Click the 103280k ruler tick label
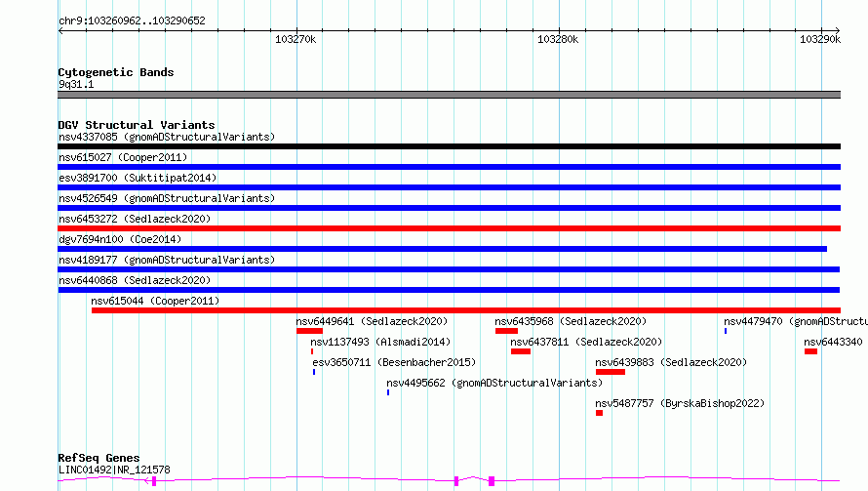This screenshot has width=868, height=491. [x=558, y=39]
